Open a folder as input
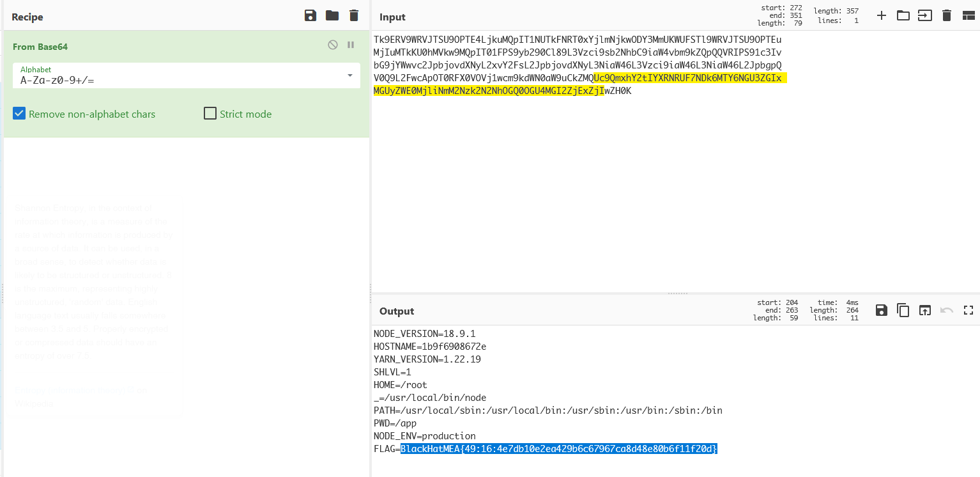 (903, 15)
